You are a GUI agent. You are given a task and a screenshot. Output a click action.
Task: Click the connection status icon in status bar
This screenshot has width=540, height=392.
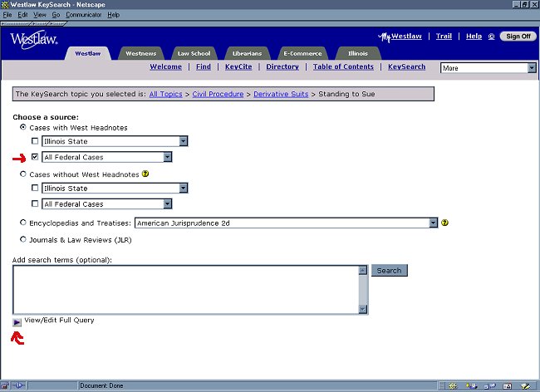pyautogui.click(x=18, y=385)
